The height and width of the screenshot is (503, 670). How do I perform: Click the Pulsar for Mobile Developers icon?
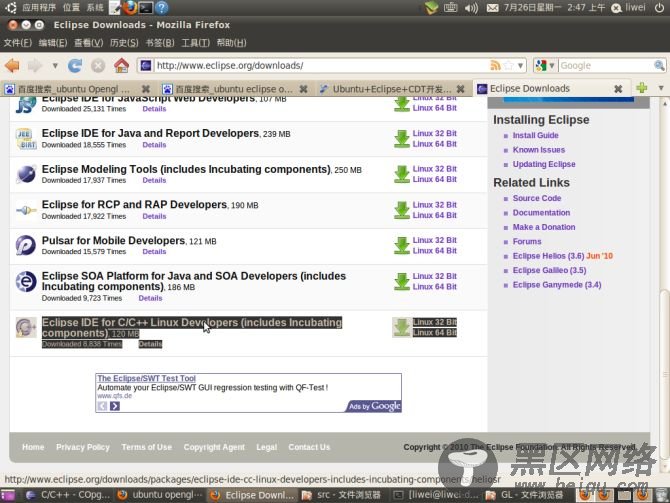pyautogui.click(x=26, y=245)
